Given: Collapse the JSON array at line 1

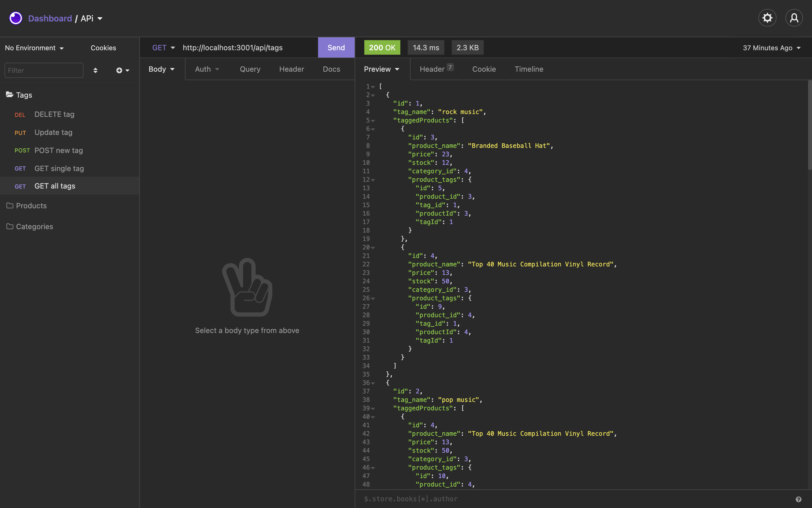Looking at the screenshot, I should point(373,87).
